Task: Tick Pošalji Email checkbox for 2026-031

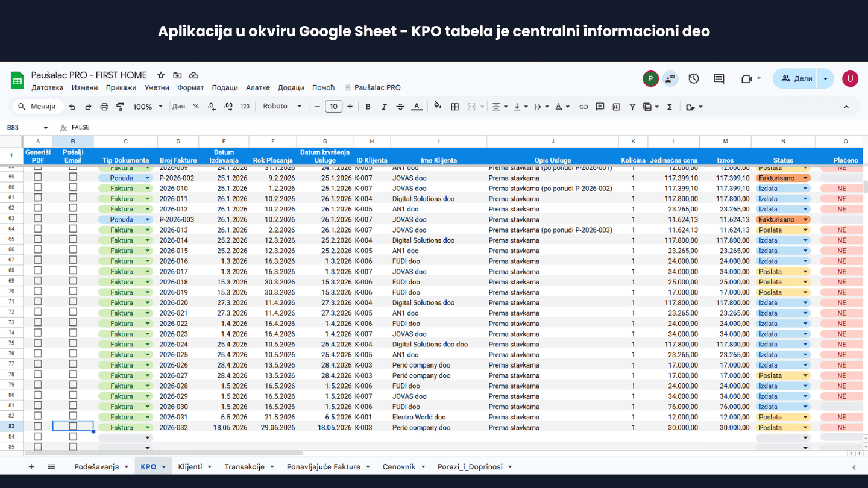Action: (x=73, y=416)
